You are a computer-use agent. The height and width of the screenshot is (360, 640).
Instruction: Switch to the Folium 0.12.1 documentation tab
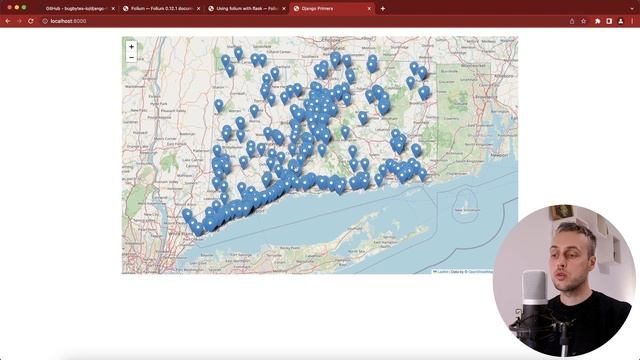(x=162, y=9)
